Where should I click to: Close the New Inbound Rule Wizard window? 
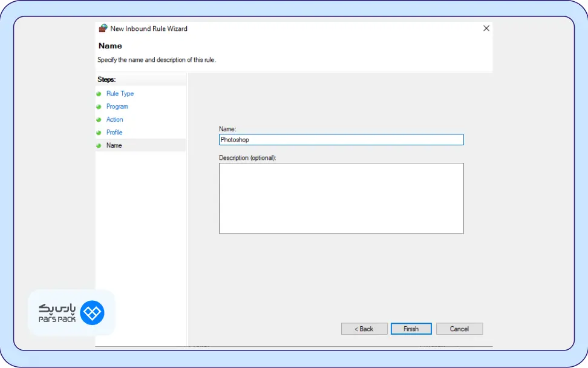(x=486, y=28)
